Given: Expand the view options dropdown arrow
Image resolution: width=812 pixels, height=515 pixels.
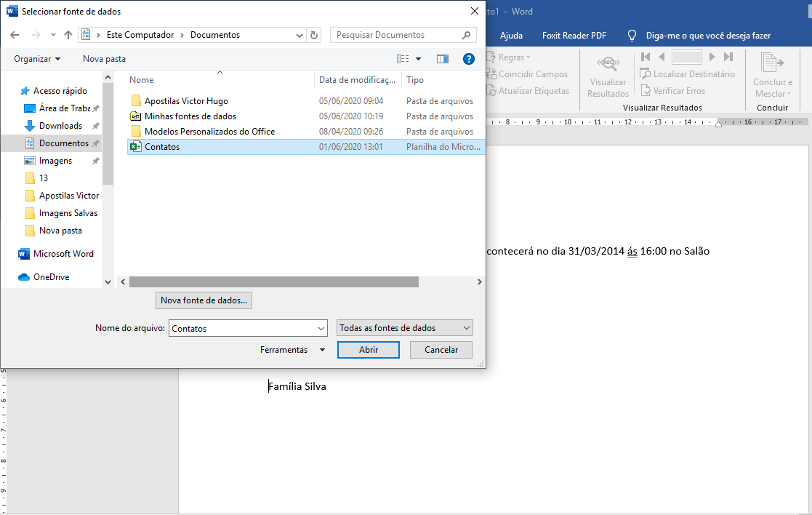Looking at the screenshot, I should [418, 59].
